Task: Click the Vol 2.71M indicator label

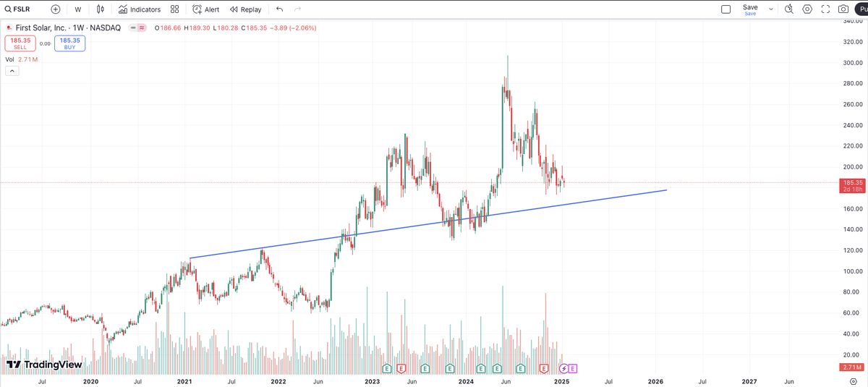Action: pyautogui.click(x=22, y=59)
